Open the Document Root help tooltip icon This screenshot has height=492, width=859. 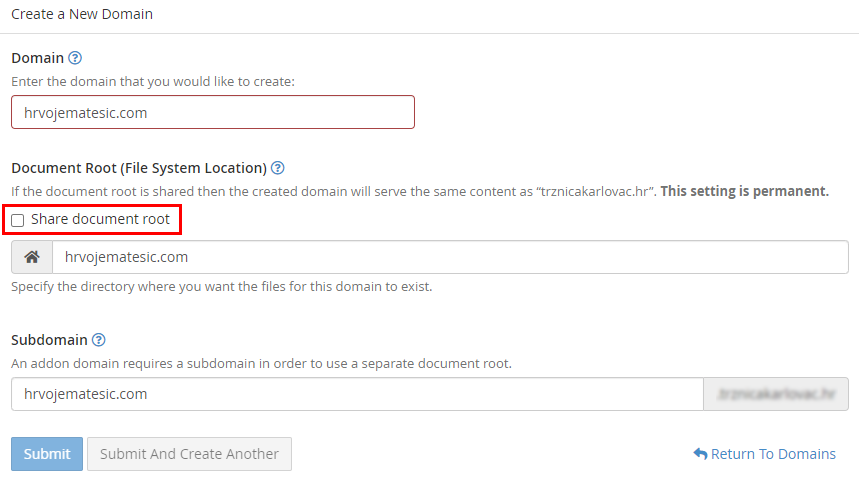(278, 168)
